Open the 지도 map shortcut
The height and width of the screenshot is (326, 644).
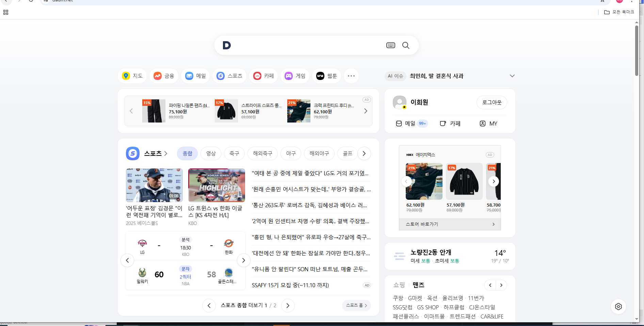pos(132,76)
